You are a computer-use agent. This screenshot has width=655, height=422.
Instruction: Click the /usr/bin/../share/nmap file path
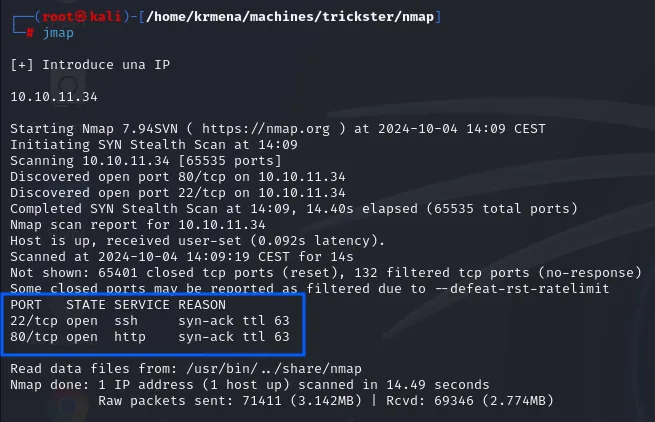point(274,369)
